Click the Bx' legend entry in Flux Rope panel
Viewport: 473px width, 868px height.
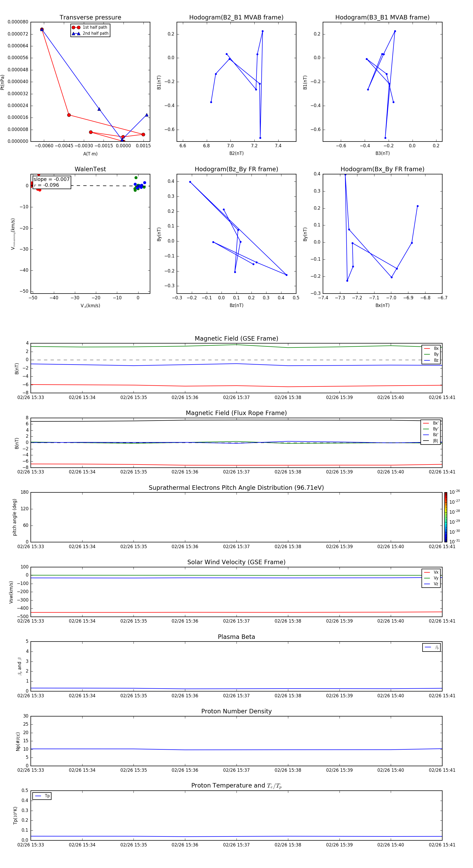(x=431, y=423)
